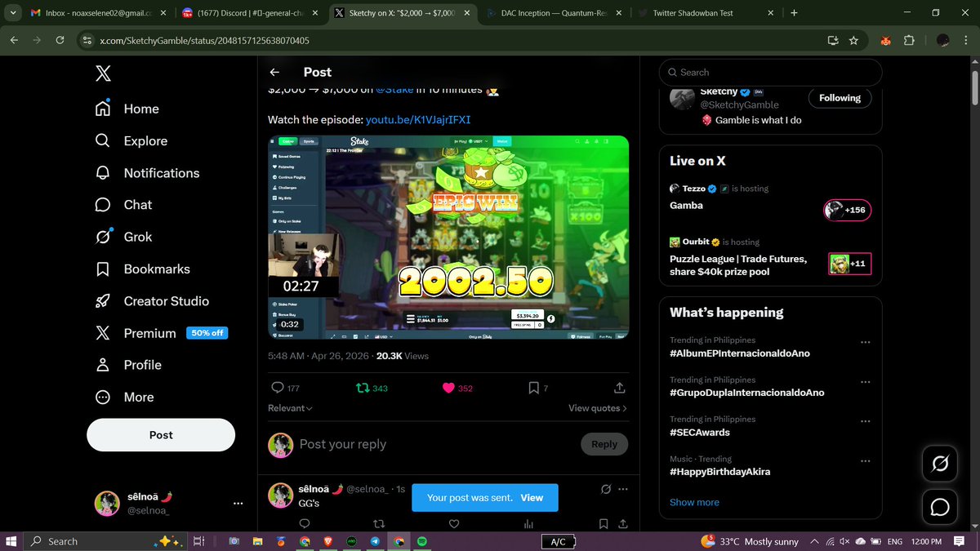View analytics icon on GG's comment
This screenshot has width=980, height=551.
pyautogui.click(x=528, y=524)
